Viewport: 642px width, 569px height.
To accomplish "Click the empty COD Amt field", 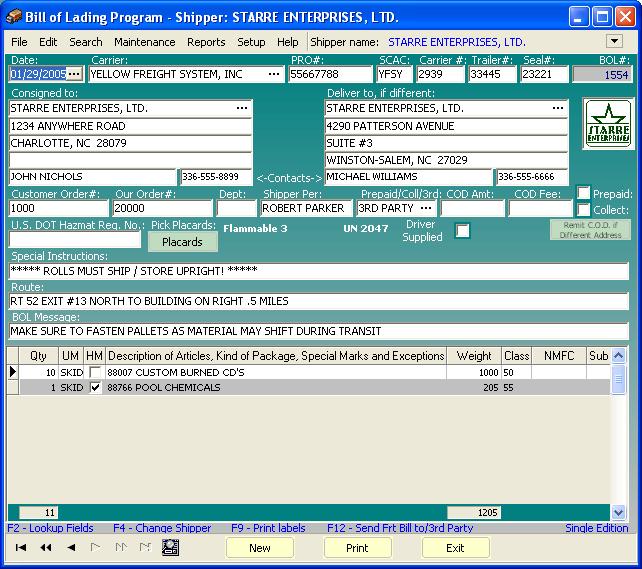I will point(472,208).
